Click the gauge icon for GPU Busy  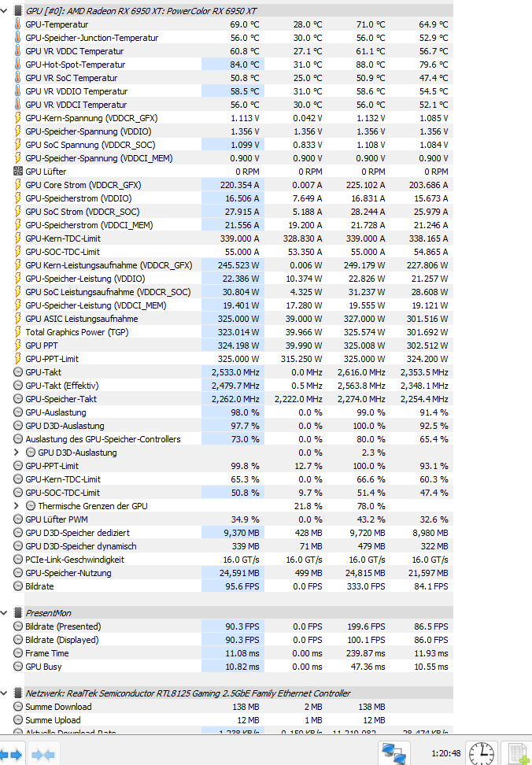point(17,667)
